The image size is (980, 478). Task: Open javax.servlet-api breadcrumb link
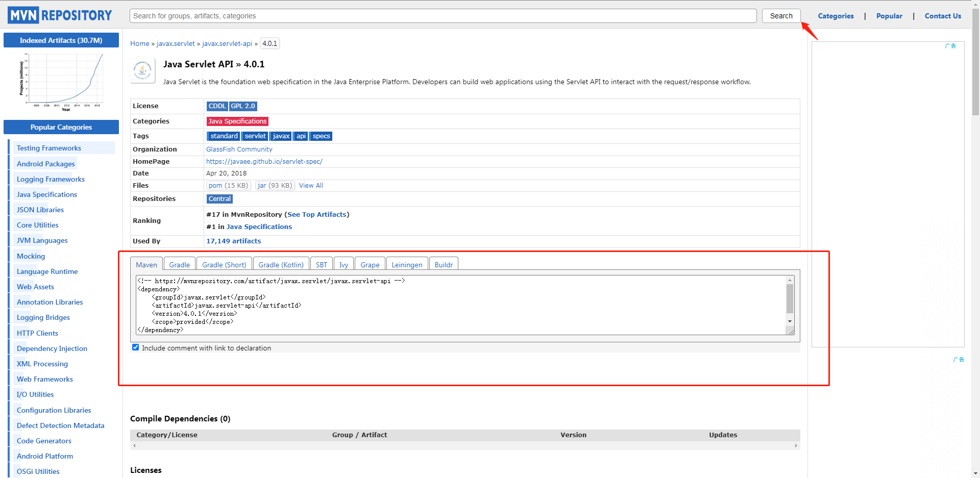point(227,43)
